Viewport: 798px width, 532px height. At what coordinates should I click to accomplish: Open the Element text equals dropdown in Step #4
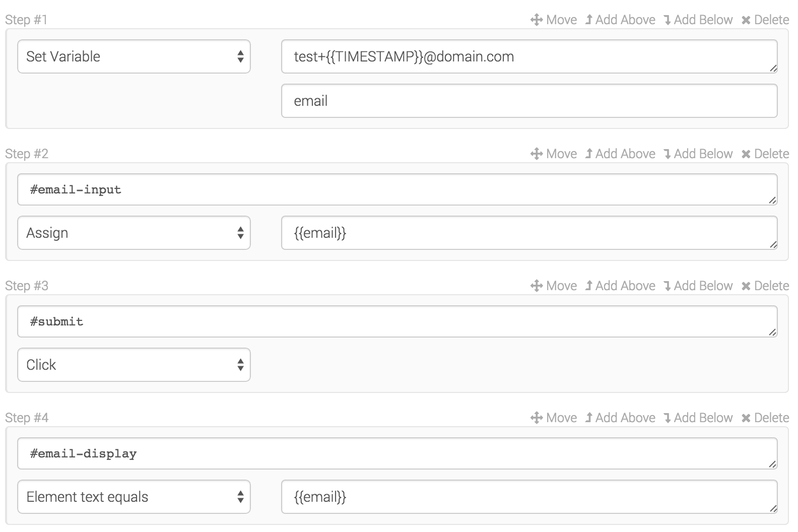point(134,497)
